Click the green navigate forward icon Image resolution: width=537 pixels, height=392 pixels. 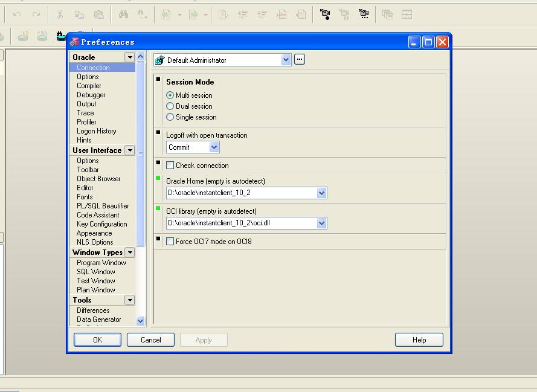(x=193, y=14)
